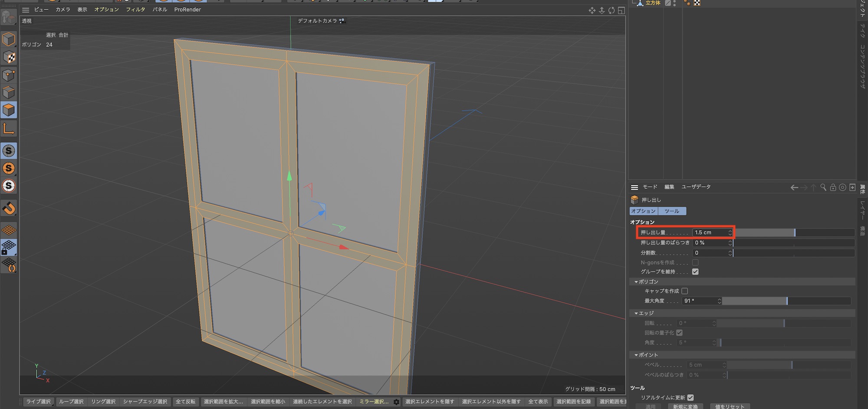The height and width of the screenshot is (409, 868).
Task: Collapse the エッジ section
Action: pos(636,313)
